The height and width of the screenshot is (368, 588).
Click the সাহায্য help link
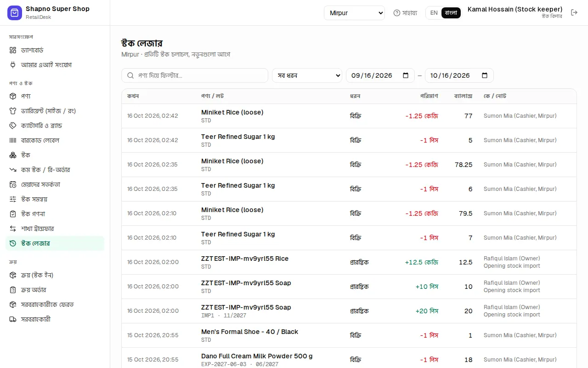pyautogui.click(x=405, y=13)
